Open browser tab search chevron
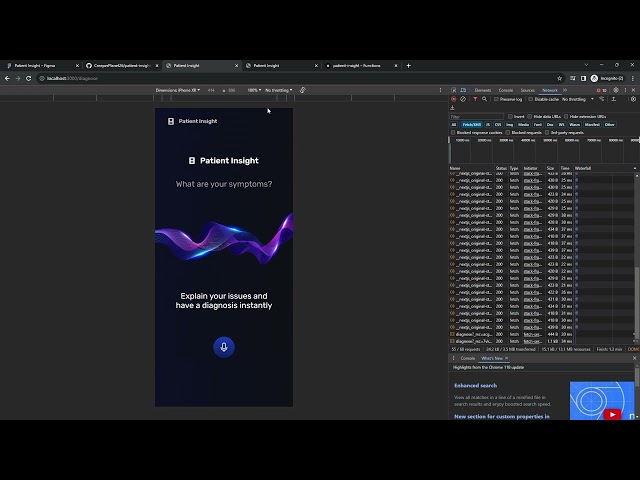The height and width of the screenshot is (480, 640). 586,65
